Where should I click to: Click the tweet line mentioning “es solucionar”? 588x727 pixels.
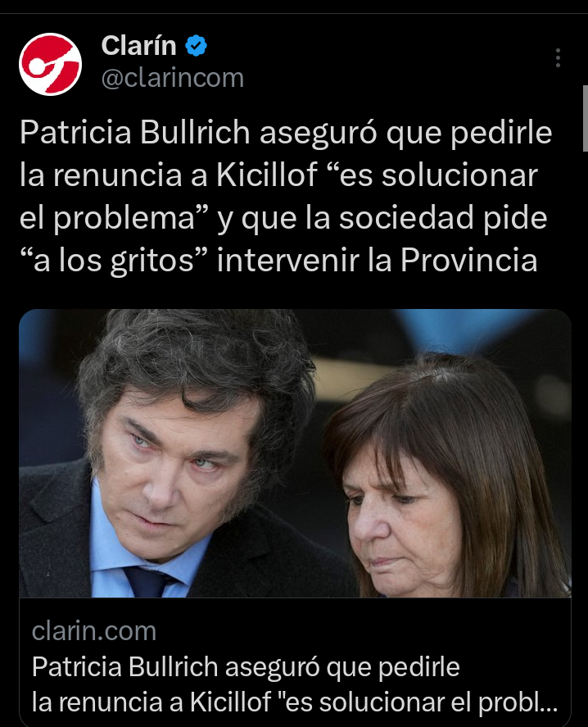[x=278, y=175]
